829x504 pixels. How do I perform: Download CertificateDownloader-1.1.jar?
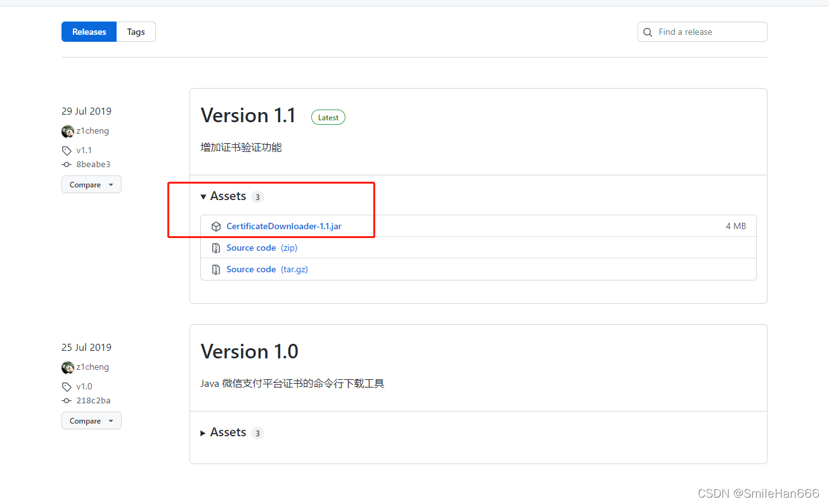pos(284,226)
